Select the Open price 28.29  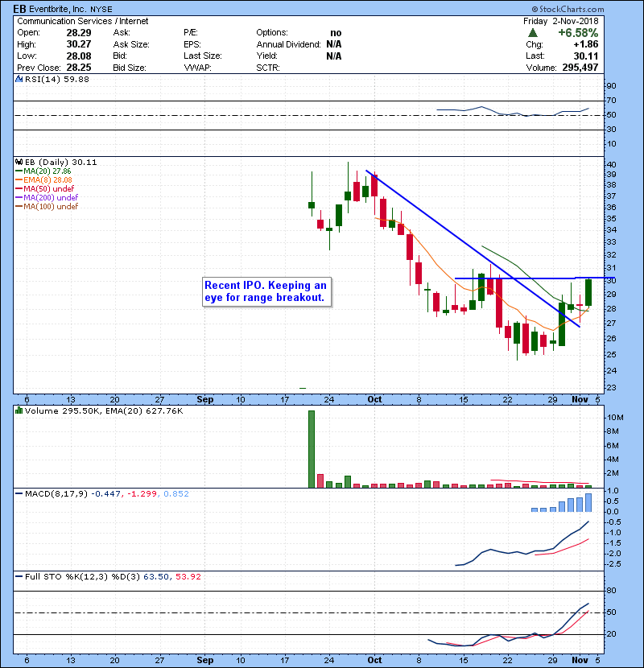click(x=78, y=33)
